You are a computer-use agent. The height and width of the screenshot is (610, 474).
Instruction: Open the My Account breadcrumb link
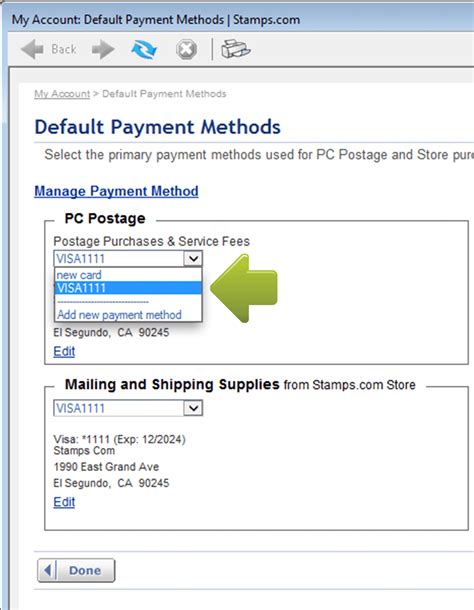click(62, 94)
